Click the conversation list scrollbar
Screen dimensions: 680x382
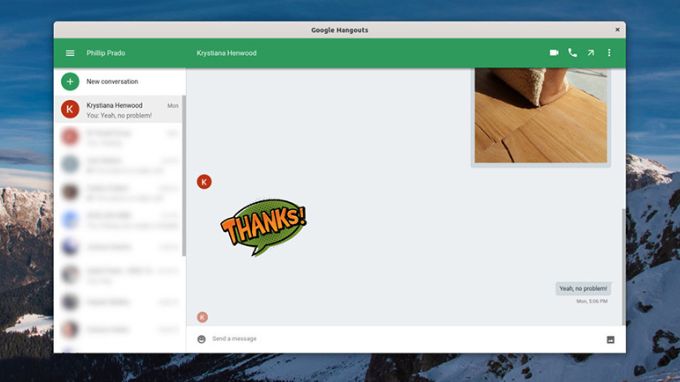pyautogui.click(x=184, y=176)
